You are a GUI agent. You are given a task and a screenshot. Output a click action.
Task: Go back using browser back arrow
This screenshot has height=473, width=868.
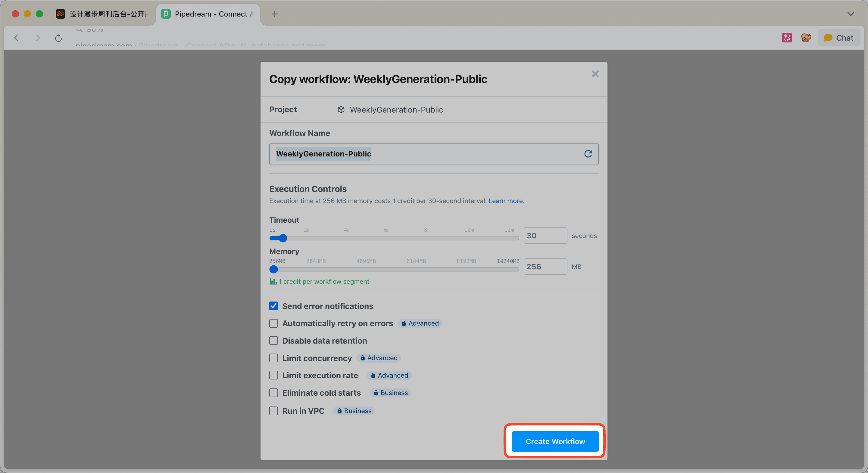coord(16,38)
